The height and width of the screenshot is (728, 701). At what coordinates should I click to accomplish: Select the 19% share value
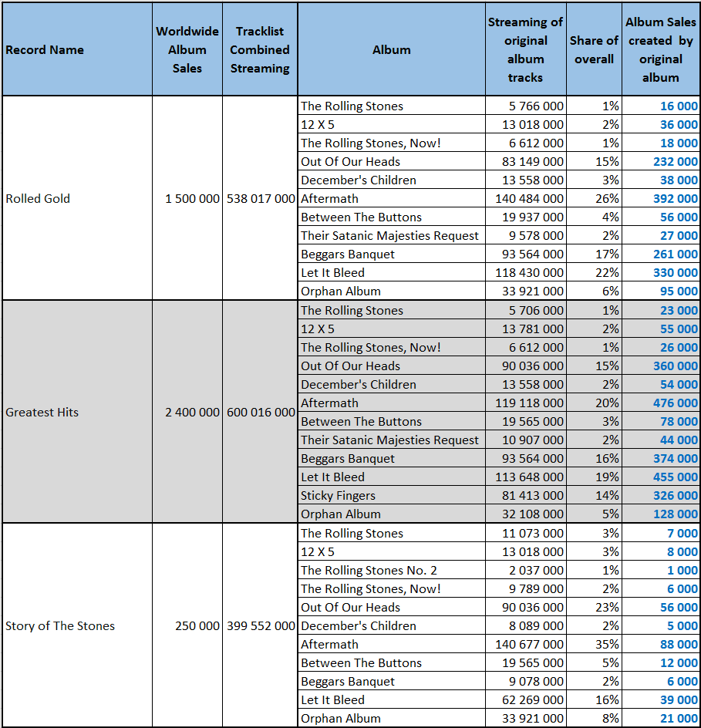coord(607,477)
